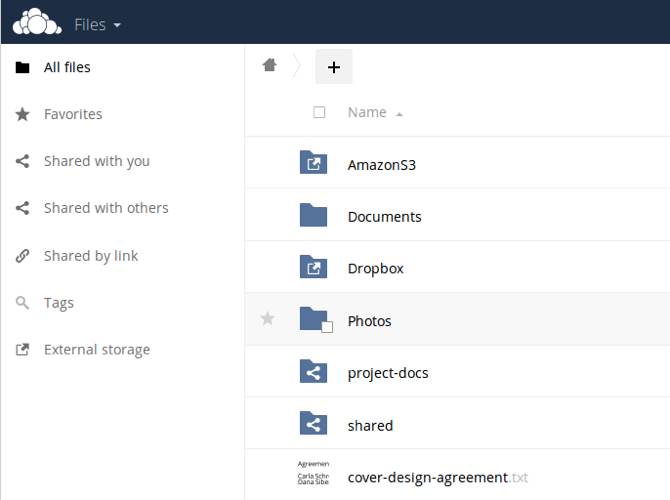
Task: Go to home folder via breadcrumb icon
Action: click(x=270, y=65)
